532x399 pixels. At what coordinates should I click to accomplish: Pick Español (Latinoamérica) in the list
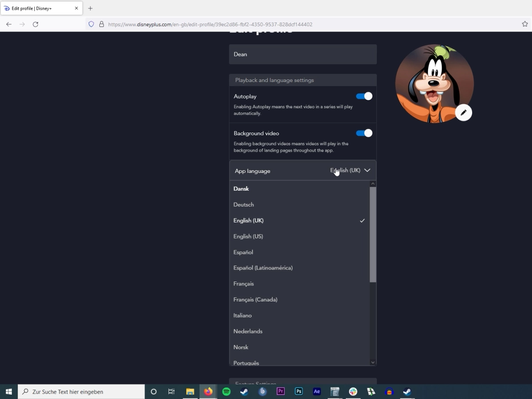point(263,268)
